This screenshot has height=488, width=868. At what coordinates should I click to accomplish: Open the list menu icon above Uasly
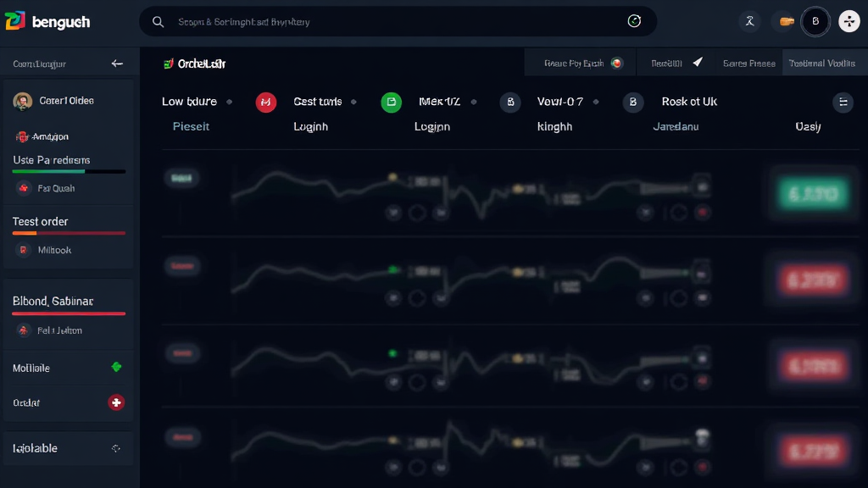(x=843, y=103)
